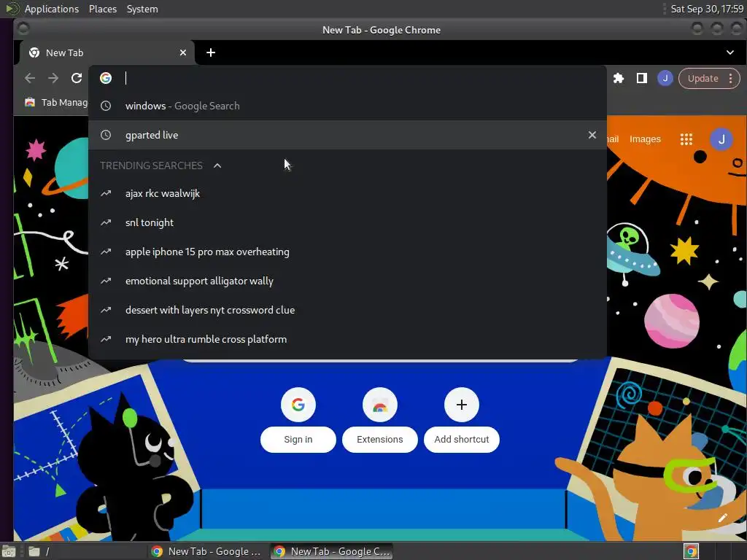Open the Sign in Google shortcut icon
This screenshot has height=560, width=747.
click(298, 405)
